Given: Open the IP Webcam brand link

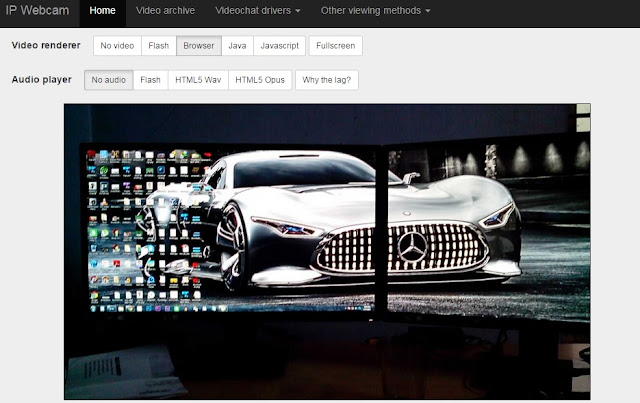Looking at the screenshot, I should coord(37,10).
